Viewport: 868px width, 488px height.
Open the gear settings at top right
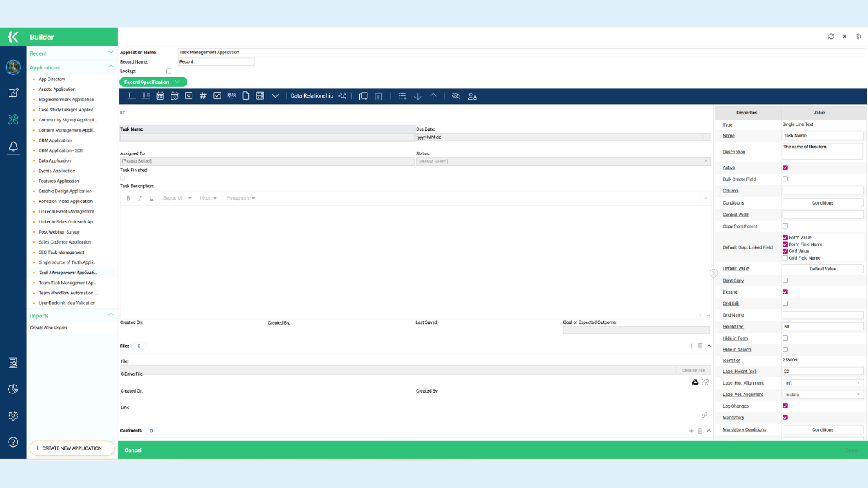tap(858, 36)
